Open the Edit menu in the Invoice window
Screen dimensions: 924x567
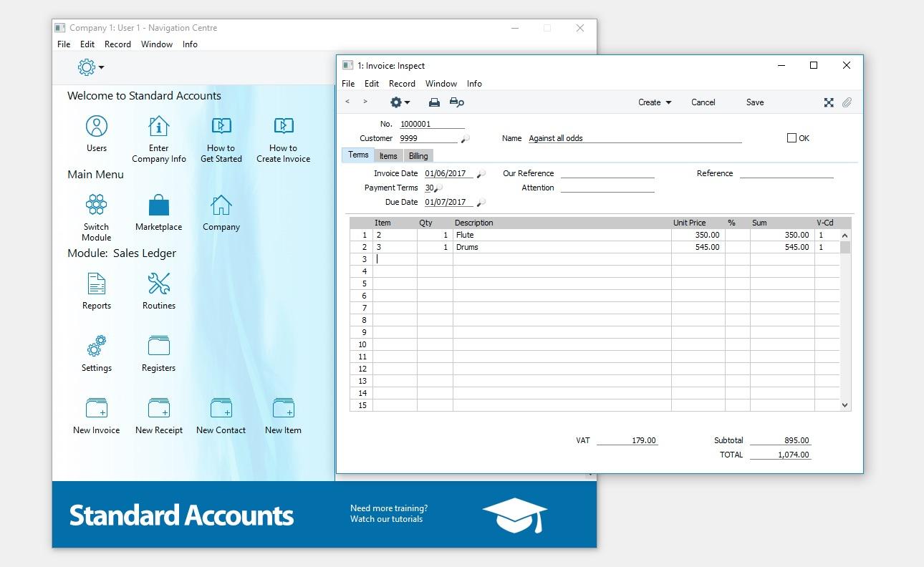(372, 84)
